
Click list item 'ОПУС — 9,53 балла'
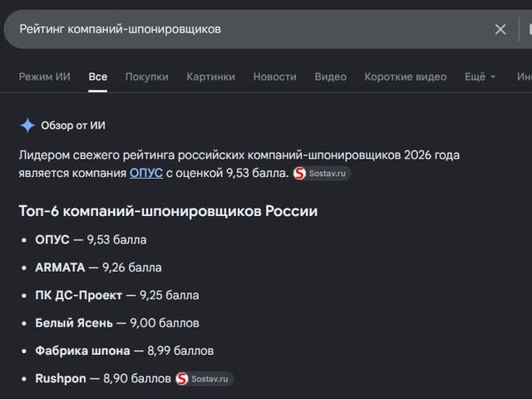click(x=91, y=240)
